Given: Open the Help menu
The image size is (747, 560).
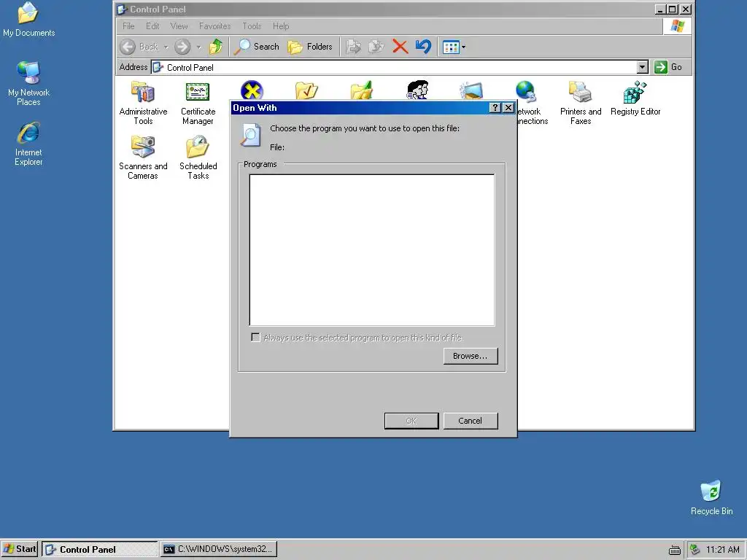Looking at the screenshot, I should tap(281, 26).
